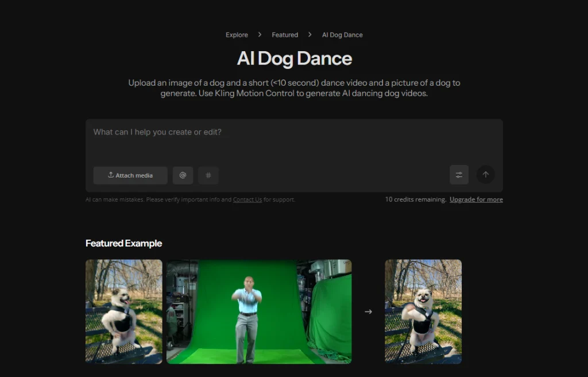The height and width of the screenshot is (377, 588).
Task: Click the 'Upload an image of a dog' description
Action: pos(294,88)
